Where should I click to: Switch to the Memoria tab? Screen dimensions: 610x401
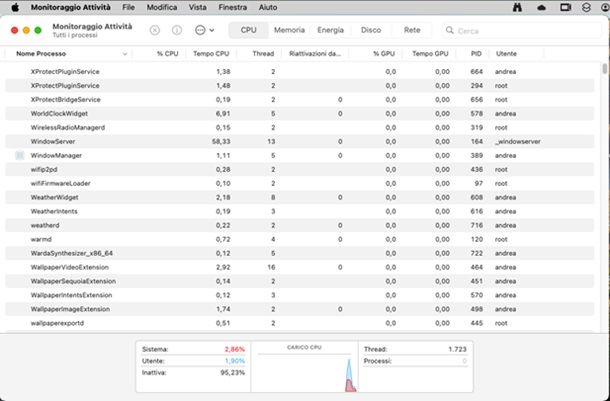pyautogui.click(x=289, y=30)
